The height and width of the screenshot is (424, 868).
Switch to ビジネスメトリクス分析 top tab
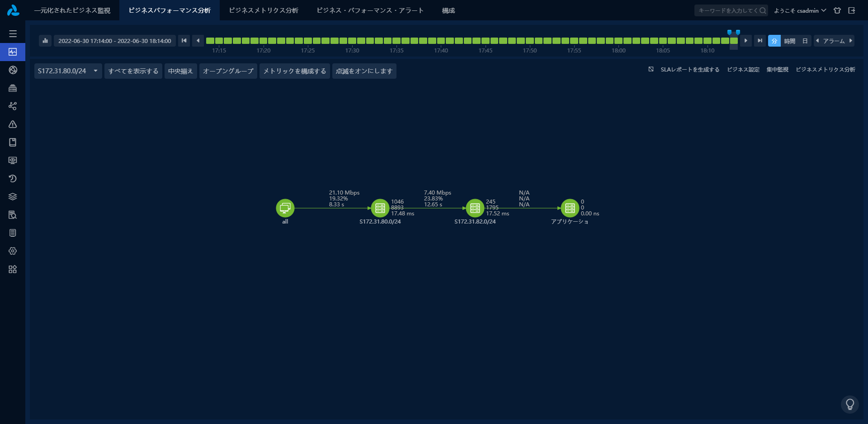264,10
